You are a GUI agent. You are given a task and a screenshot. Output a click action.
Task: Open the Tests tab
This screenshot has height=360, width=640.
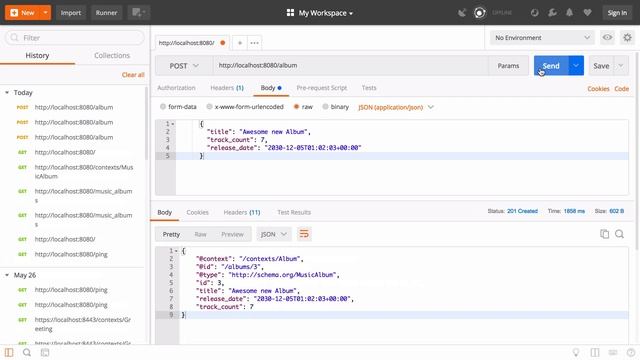point(369,88)
